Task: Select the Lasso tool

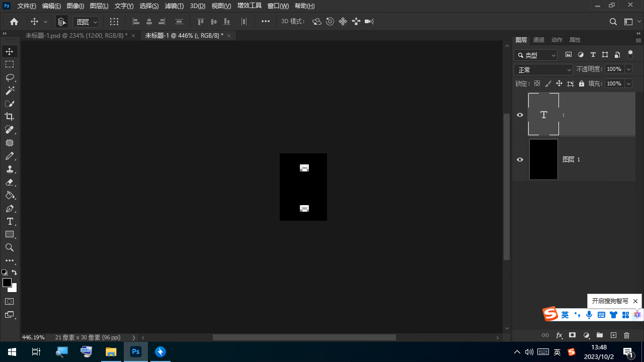Action: click(10, 77)
